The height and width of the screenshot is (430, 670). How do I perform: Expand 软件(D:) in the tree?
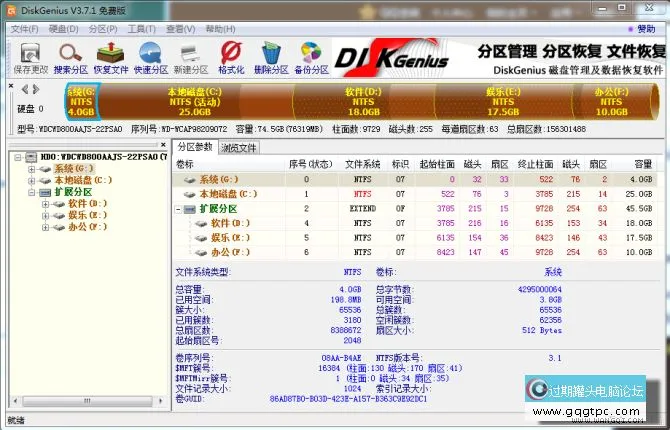click(x=45, y=204)
